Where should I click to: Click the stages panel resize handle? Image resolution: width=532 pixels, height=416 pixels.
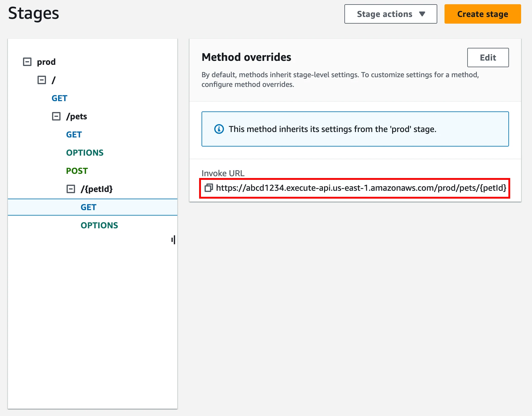(x=173, y=240)
